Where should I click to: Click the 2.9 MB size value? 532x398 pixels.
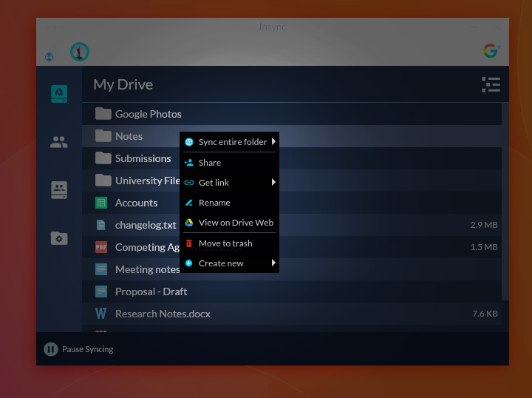pos(484,225)
